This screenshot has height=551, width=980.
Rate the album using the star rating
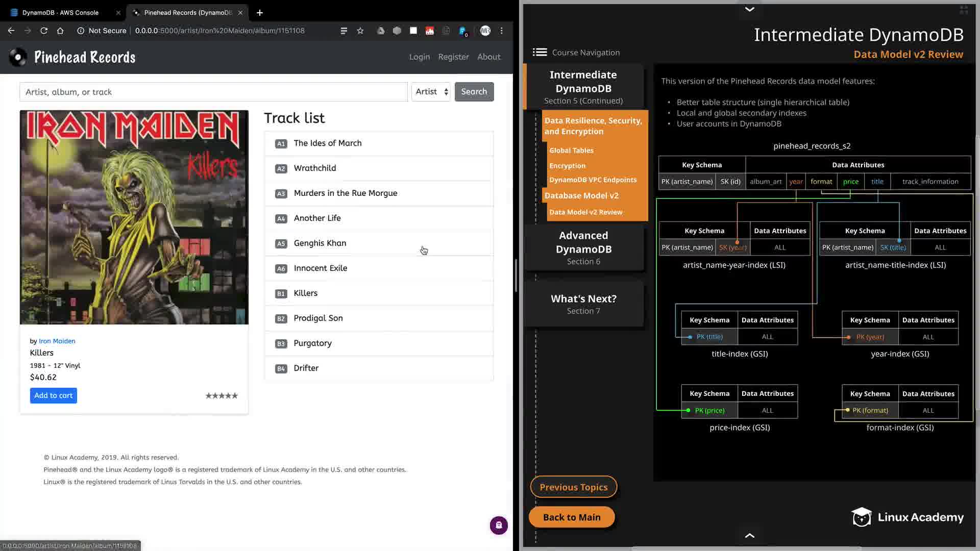point(222,395)
